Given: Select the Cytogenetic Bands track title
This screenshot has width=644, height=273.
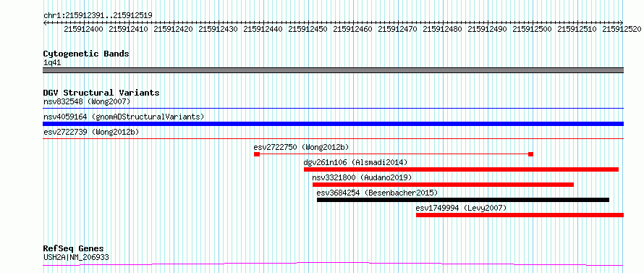Looking at the screenshot, I should click(x=86, y=54).
